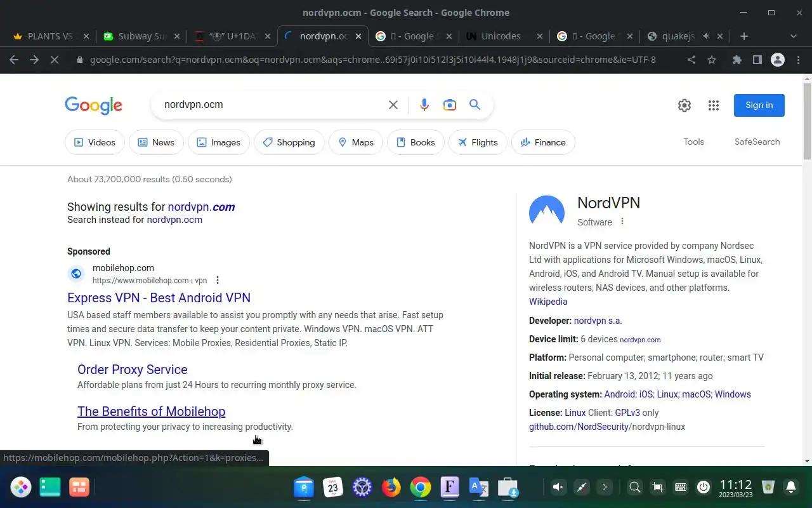Image resolution: width=812 pixels, height=508 pixels.
Task: Search by image with the camera icon
Action: [x=450, y=105]
